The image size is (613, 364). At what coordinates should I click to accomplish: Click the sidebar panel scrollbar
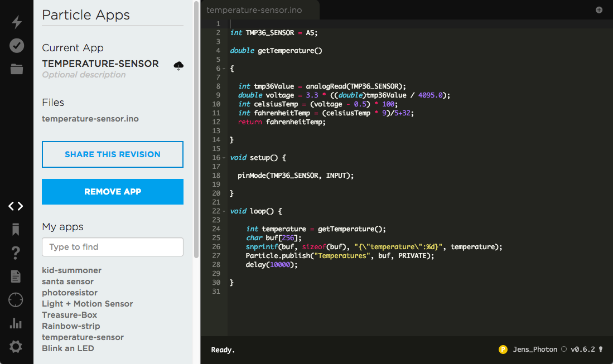(x=196, y=129)
